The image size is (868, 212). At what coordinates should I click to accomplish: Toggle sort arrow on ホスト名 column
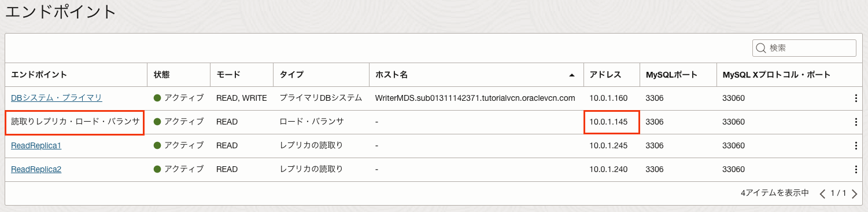572,75
